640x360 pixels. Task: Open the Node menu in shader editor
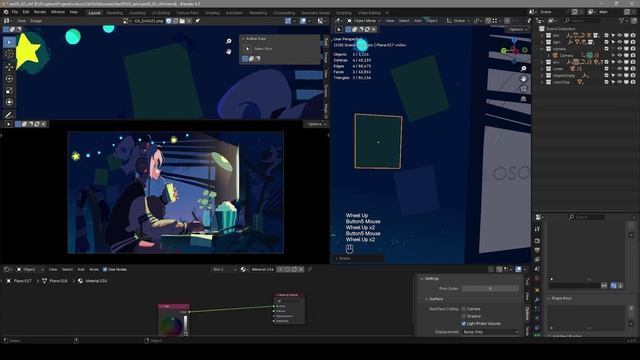click(94, 269)
